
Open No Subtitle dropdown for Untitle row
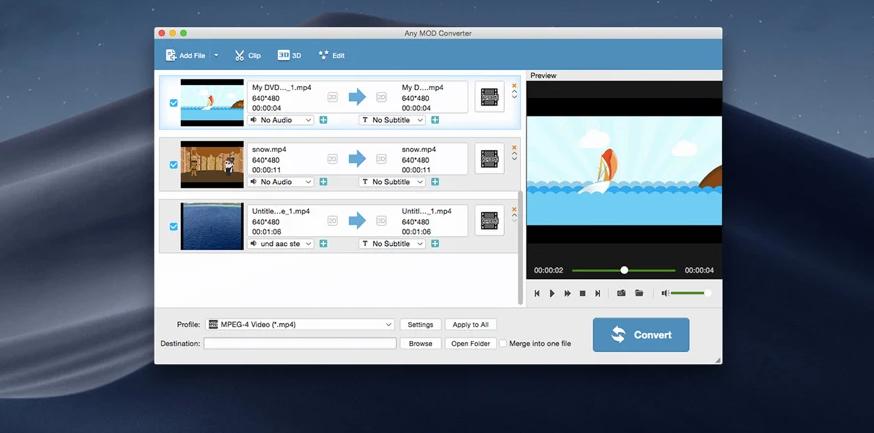pyautogui.click(x=392, y=244)
